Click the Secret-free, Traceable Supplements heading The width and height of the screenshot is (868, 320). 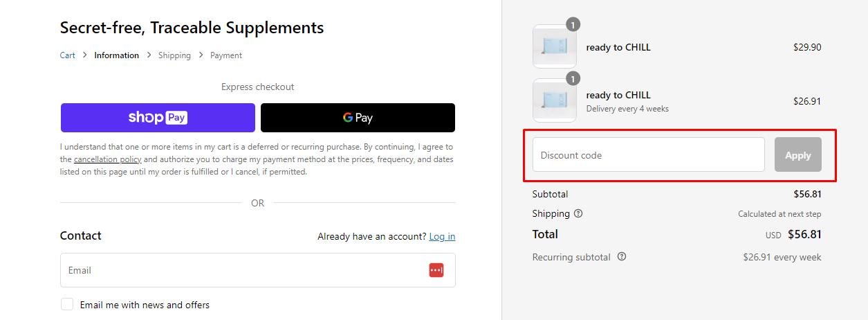pos(192,28)
